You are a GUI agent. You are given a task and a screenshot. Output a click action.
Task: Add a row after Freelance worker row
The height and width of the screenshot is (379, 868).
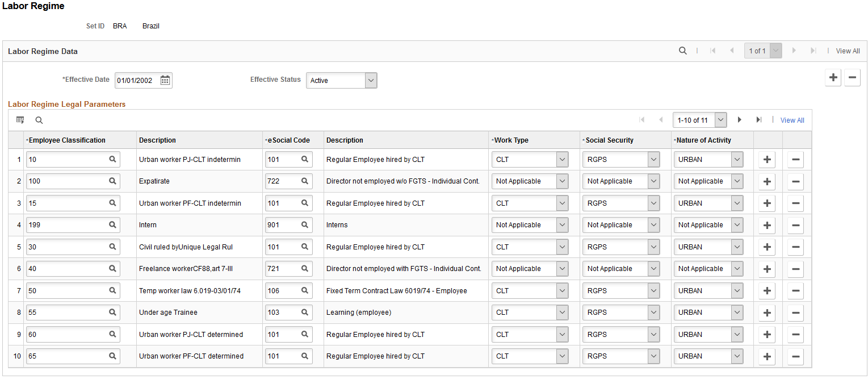click(x=767, y=269)
